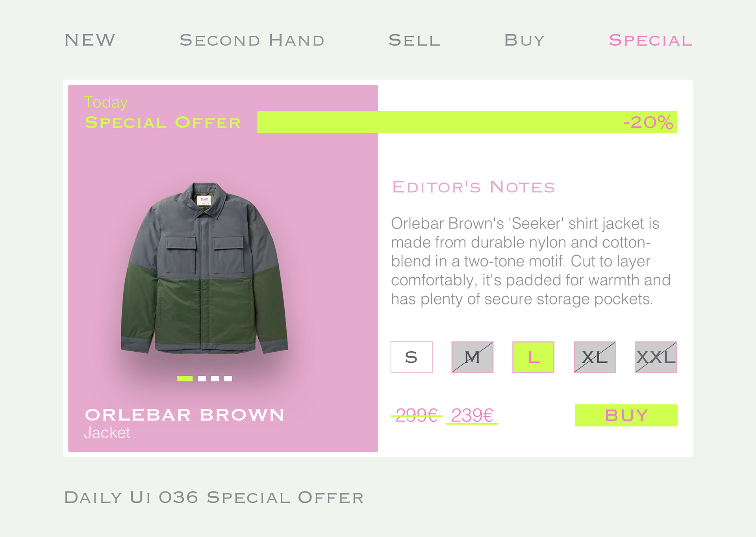
Task: Click the discounted 239€ price
Action: click(472, 415)
